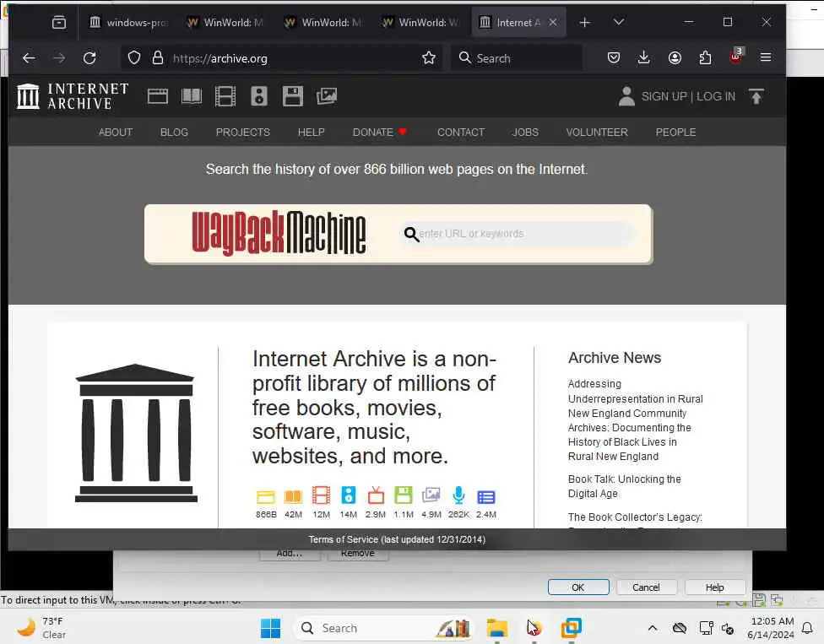Open the HELP navigation link

(x=311, y=133)
